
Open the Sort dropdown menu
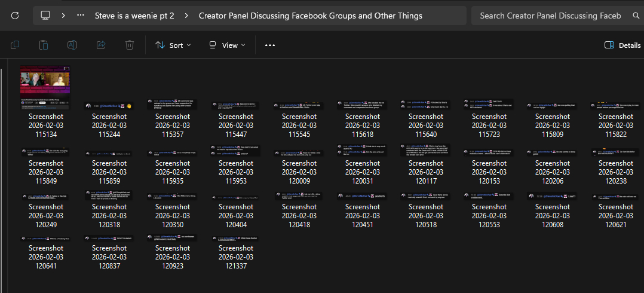173,45
